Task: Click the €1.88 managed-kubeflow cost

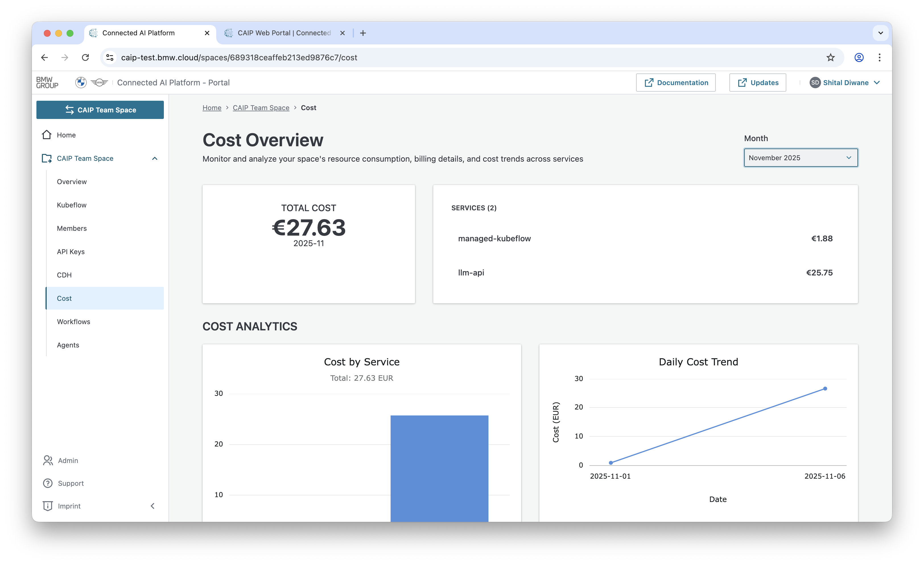Action: pos(822,238)
